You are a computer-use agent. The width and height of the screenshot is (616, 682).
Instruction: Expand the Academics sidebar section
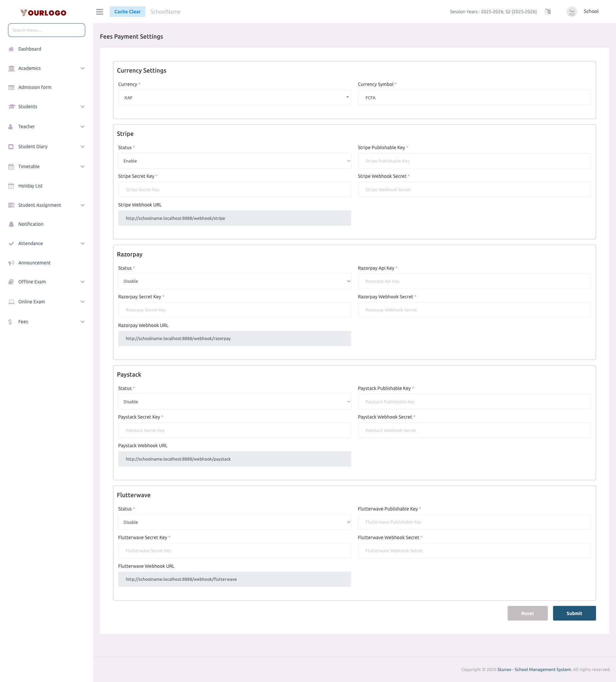point(29,68)
